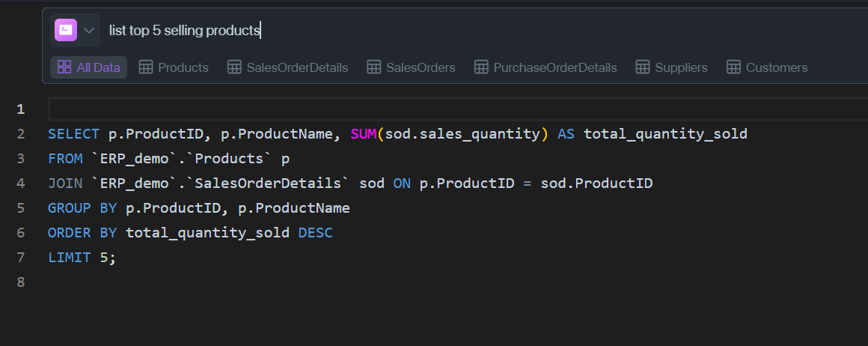Screen dimensions: 868x346
Task: Select the SalesOrders table icon
Action: click(x=373, y=67)
